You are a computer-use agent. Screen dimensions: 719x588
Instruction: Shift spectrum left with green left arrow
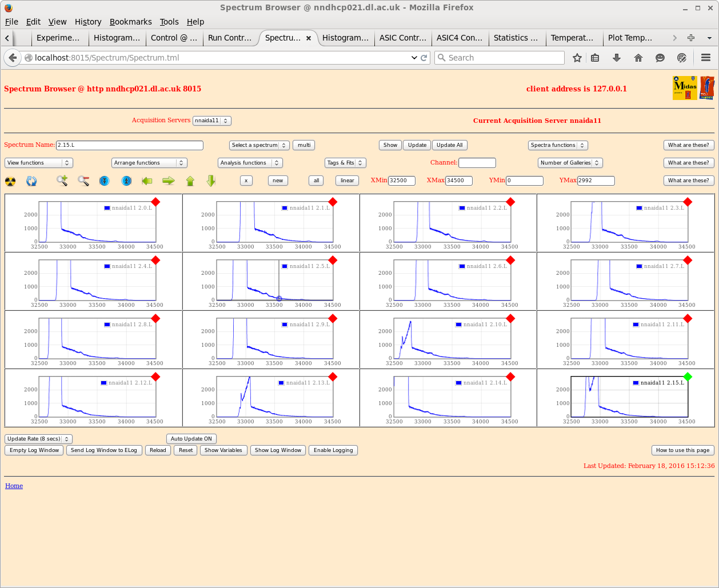(x=147, y=181)
